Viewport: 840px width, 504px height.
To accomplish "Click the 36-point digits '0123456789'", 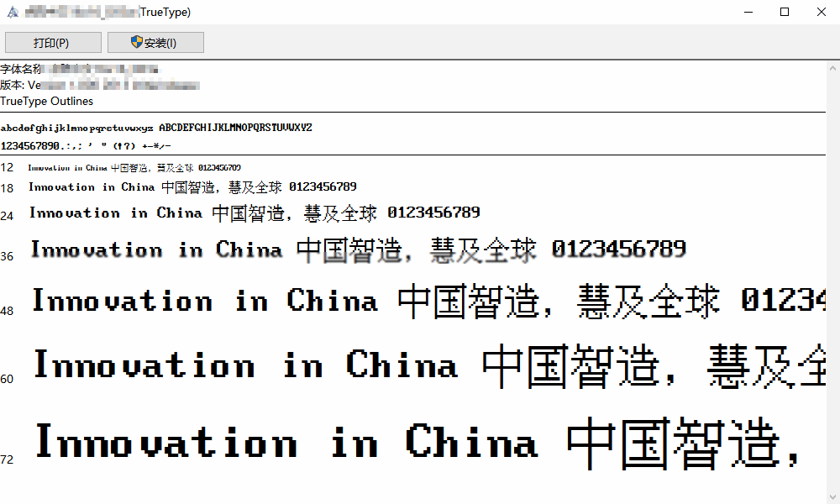I will coord(619,249).
